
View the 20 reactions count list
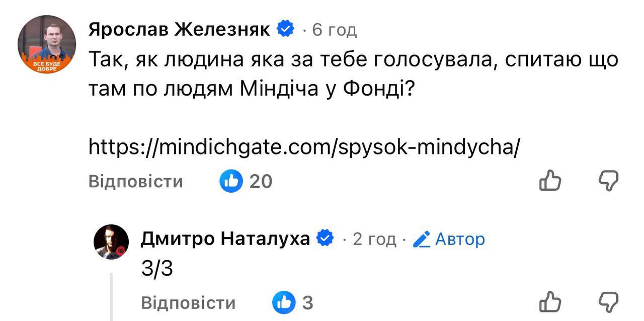coord(261,181)
